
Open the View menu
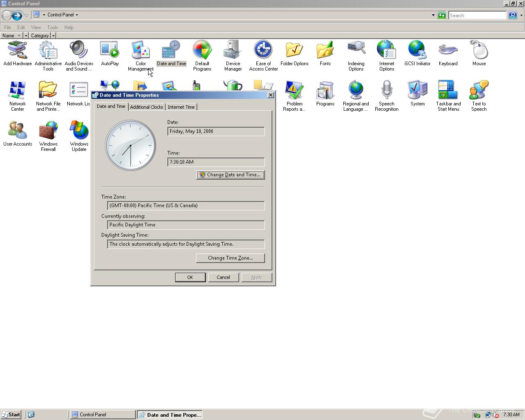pyautogui.click(x=36, y=27)
